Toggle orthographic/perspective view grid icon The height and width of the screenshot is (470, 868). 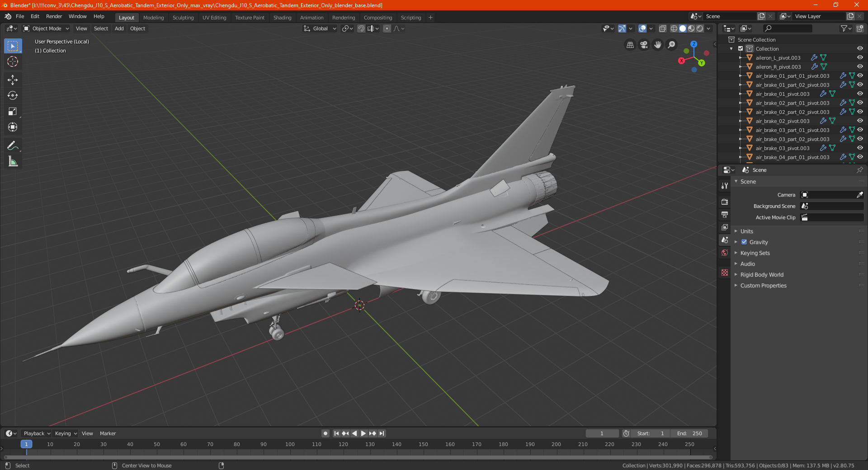[x=630, y=45]
